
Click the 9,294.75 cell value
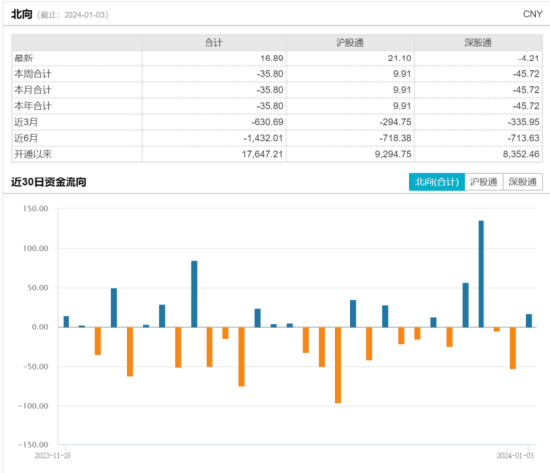coord(393,154)
